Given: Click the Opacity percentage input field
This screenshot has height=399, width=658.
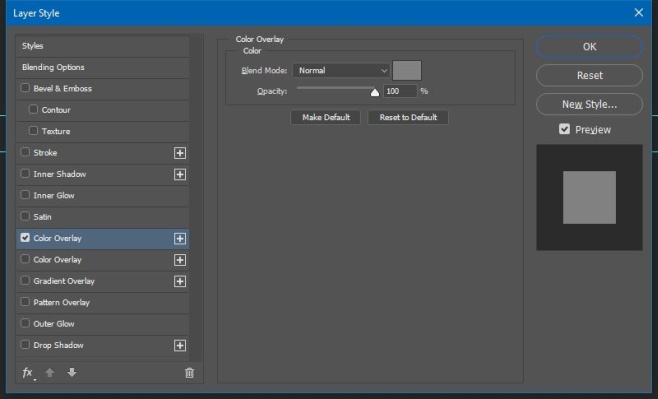Looking at the screenshot, I should [x=400, y=91].
